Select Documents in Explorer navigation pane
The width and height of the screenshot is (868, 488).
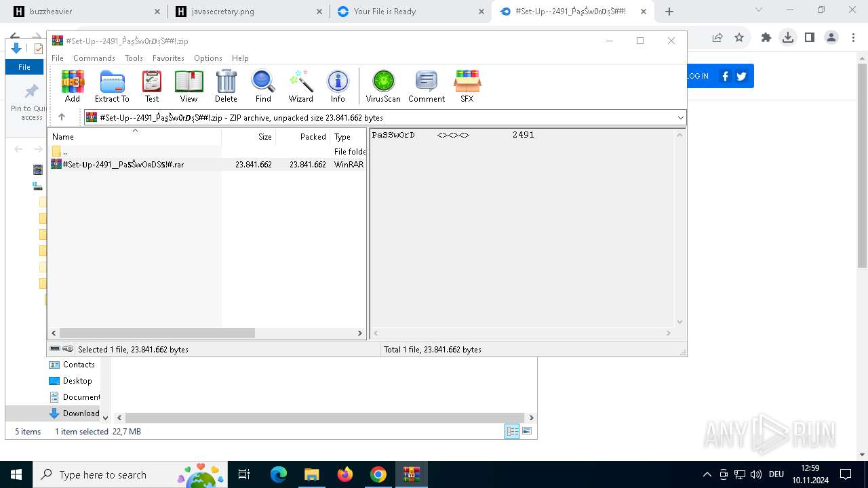click(x=73, y=397)
